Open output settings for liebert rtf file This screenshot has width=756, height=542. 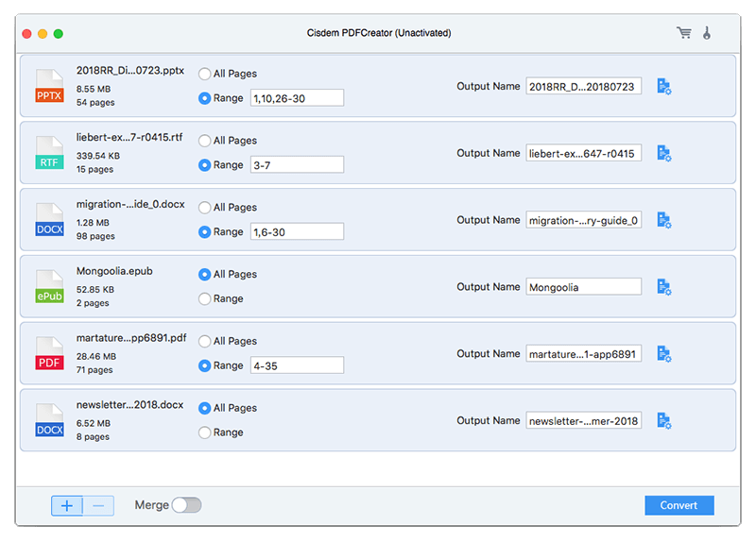[x=664, y=154]
